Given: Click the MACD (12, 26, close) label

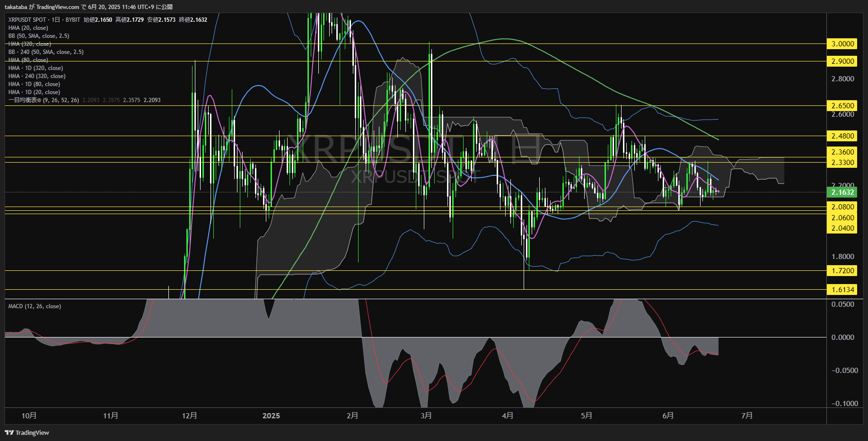Looking at the screenshot, I should [35, 306].
